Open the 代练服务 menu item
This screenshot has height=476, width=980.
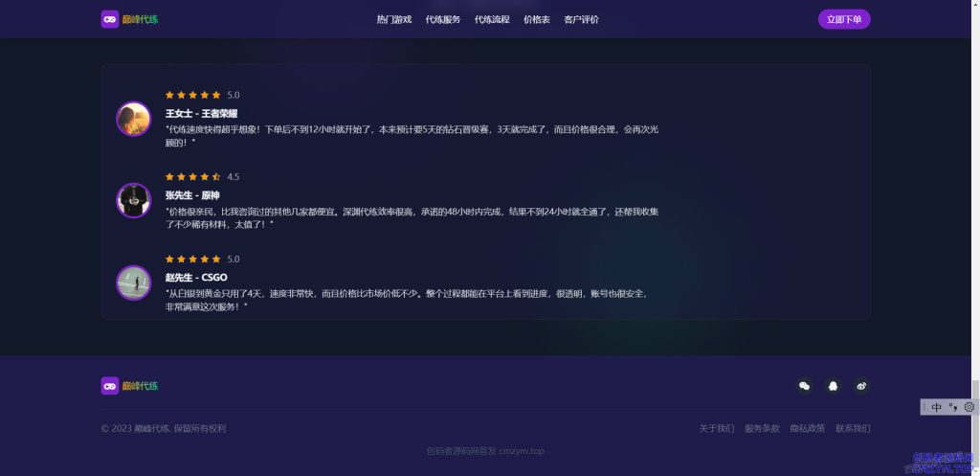tap(443, 19)
